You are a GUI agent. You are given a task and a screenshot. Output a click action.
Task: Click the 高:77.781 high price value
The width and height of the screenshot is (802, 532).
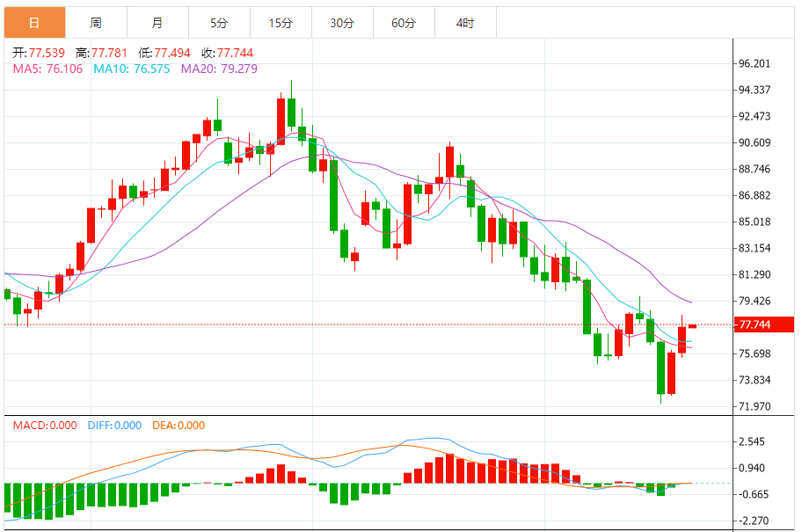101,53
